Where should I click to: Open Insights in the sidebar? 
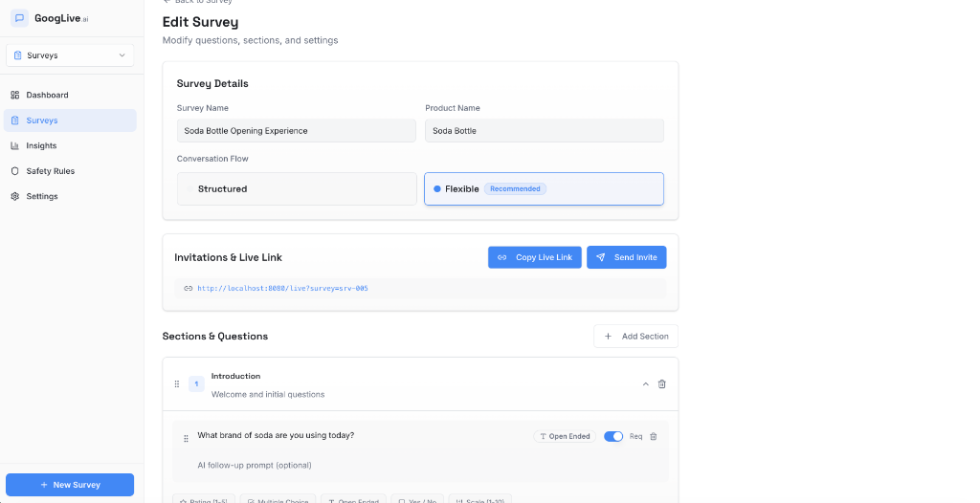70,145
